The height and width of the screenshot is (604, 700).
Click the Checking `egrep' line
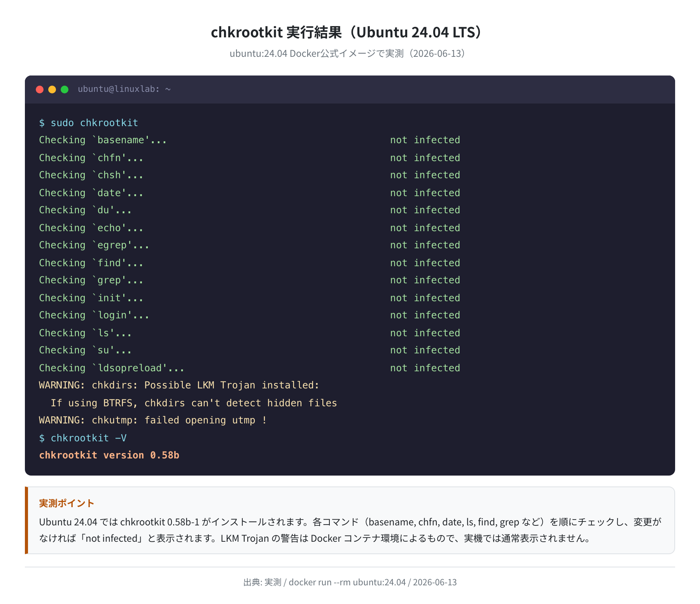click(x=94, y=245)
